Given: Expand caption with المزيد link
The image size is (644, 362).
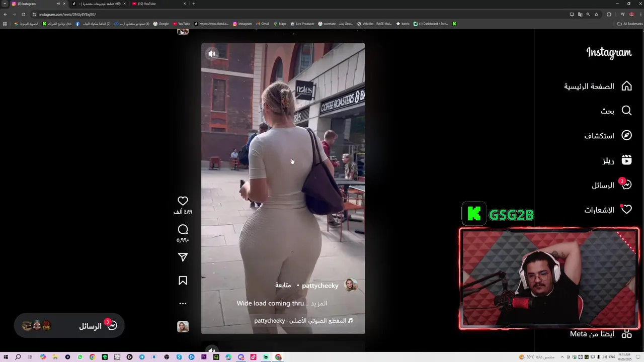Looking at the screenshot, I should click(319, 303).
